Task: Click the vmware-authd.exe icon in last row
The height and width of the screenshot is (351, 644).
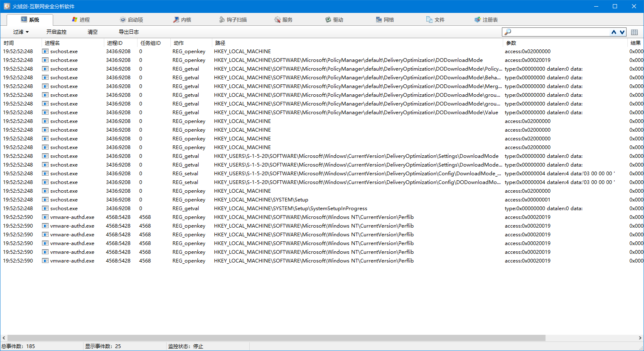Action: 45,261
